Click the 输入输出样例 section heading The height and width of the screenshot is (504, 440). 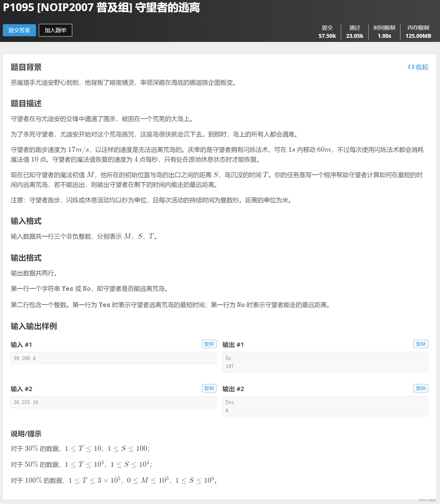(x=34, y=326)
